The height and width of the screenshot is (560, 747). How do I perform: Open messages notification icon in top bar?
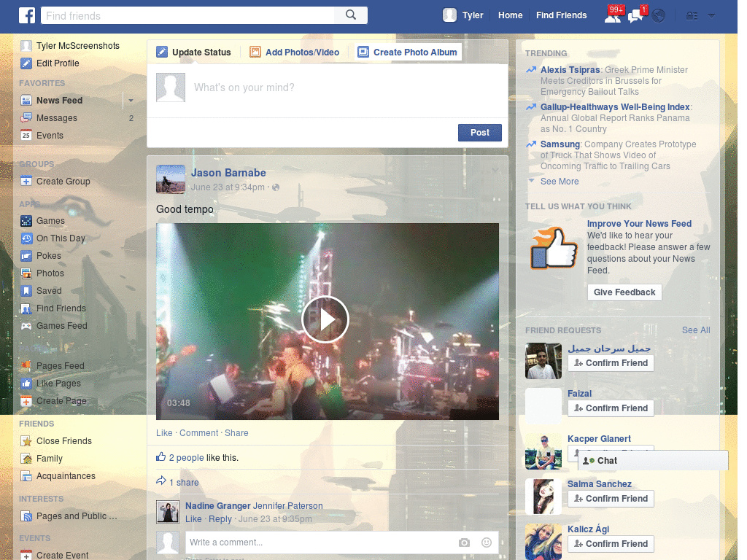pyautogui.click(x=636, y=16)
